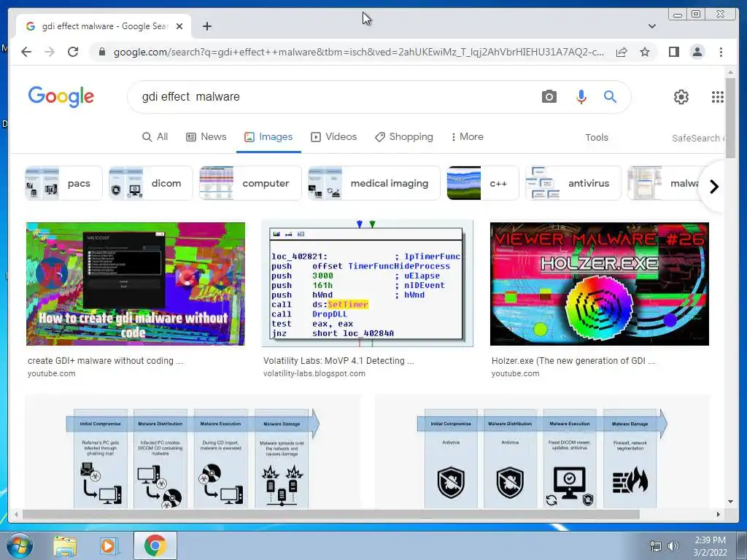This screenshot has width=747, height=560.
Task: Open malware stages diagram with phishing row
Action: click(x=193, y=451)
